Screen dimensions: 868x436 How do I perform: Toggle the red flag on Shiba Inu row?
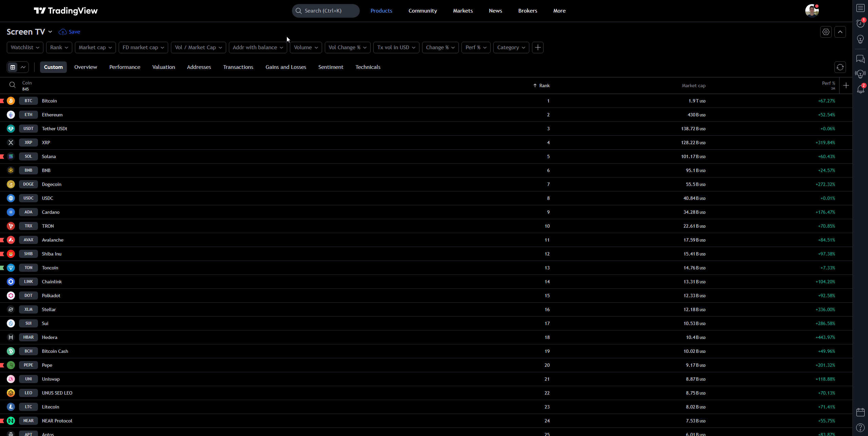tap(2, 254)
